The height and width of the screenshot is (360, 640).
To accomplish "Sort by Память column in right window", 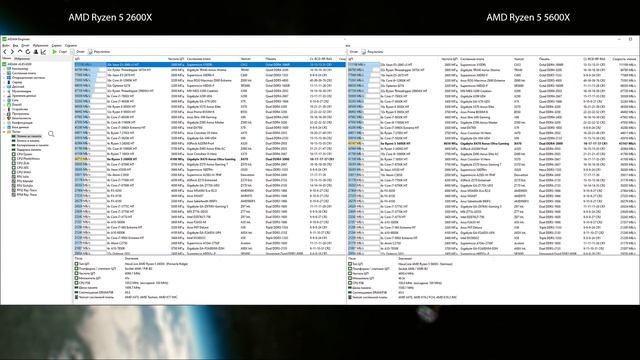I will pos(544,59).
